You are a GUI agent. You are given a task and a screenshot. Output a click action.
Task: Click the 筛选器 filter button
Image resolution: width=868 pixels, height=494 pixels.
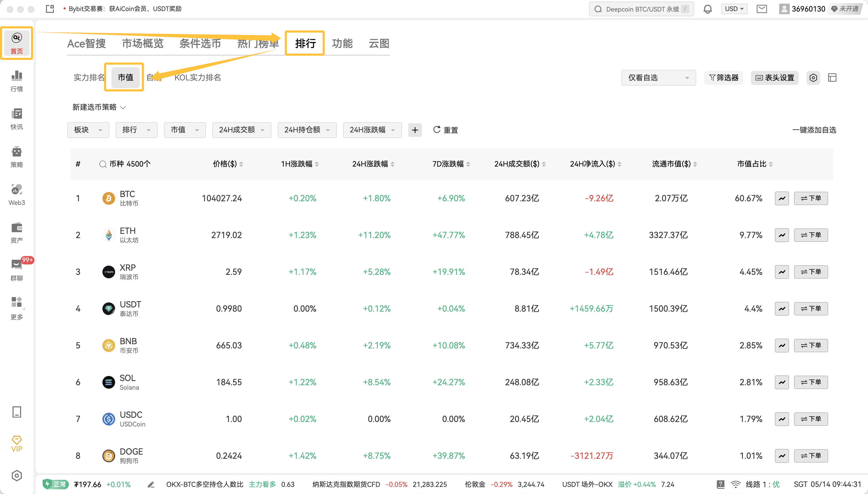pos(724,78)
